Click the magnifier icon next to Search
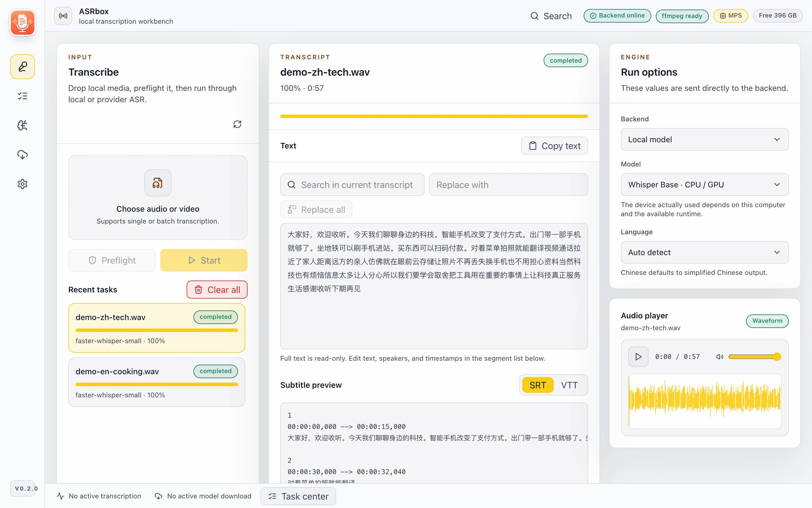Screen dimensions: 812x508 pos(534,16)
